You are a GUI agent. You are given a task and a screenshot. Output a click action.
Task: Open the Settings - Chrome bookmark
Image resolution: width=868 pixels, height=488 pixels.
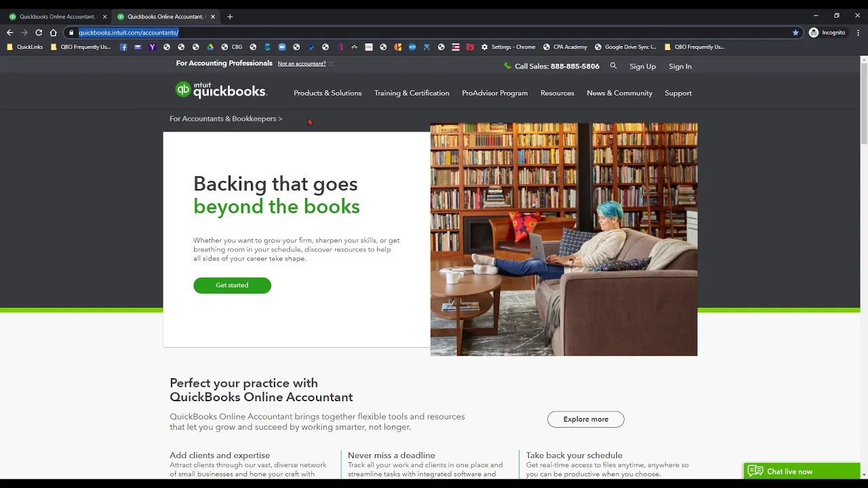click(508, 47)
